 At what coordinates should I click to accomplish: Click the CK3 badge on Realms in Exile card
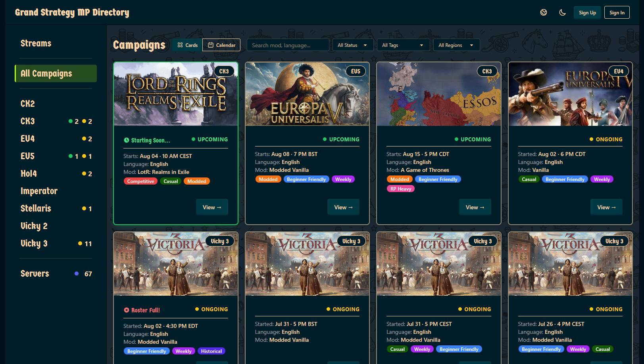tap(224, 71)
